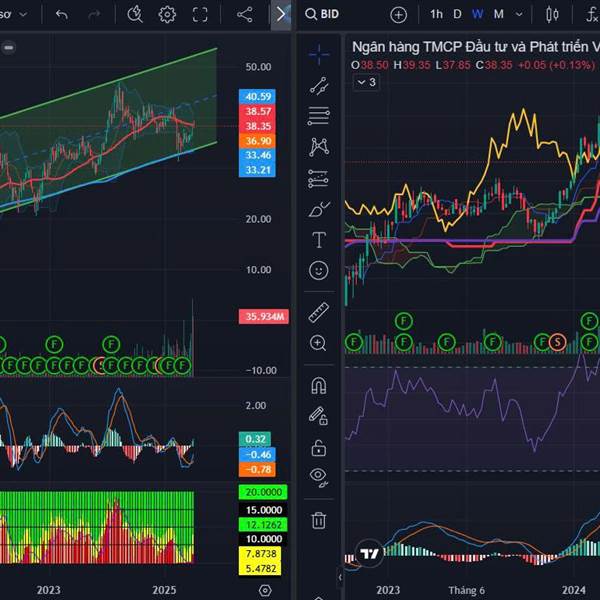600x600 pixels.
Task: Click the trash remove drawings icon
Action: pyautogui.click(x=319, y=520)
